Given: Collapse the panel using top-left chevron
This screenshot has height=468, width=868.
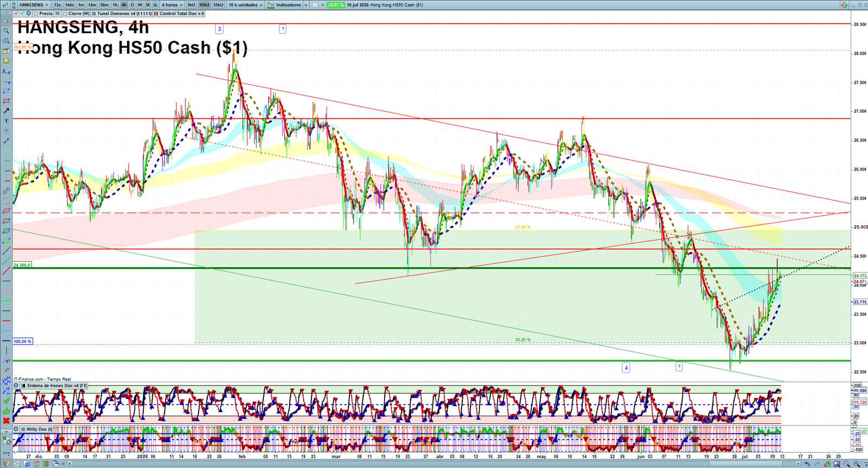Looking at the screenshot, I should (6, 13).
